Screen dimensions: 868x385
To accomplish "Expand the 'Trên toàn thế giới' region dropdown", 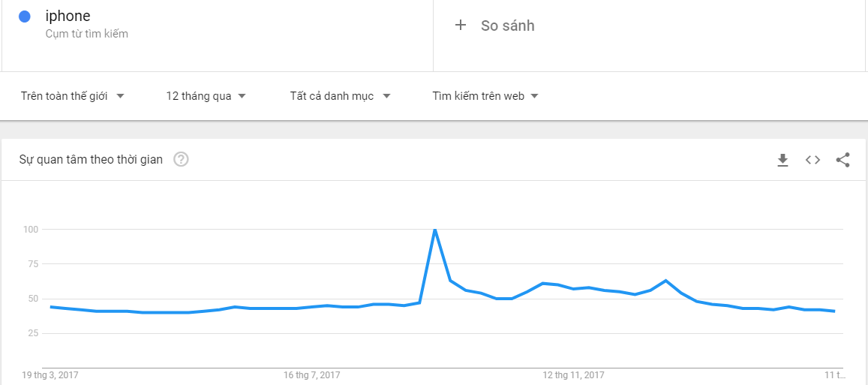I will (x=73, y=96).
